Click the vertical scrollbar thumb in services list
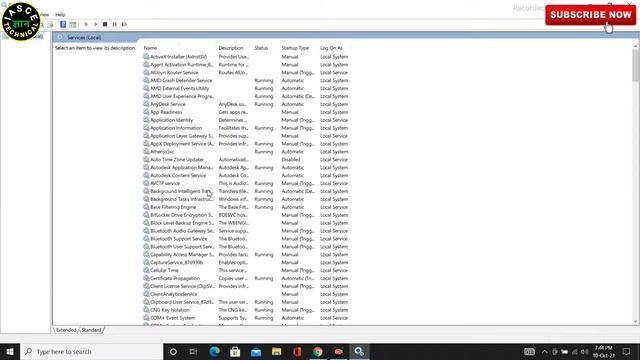The image size is (640, 360). coord(636,65)
